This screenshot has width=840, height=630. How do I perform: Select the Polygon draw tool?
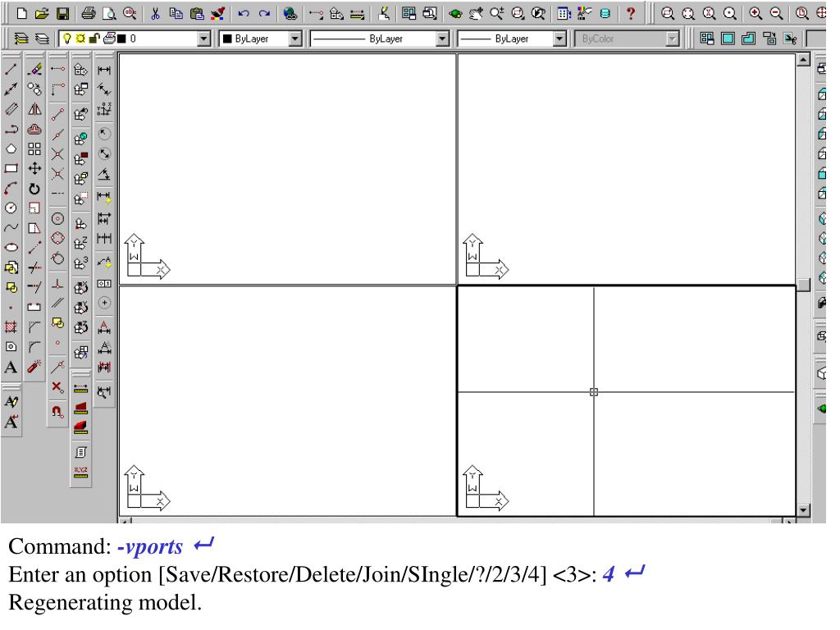(x=11, y=149)
